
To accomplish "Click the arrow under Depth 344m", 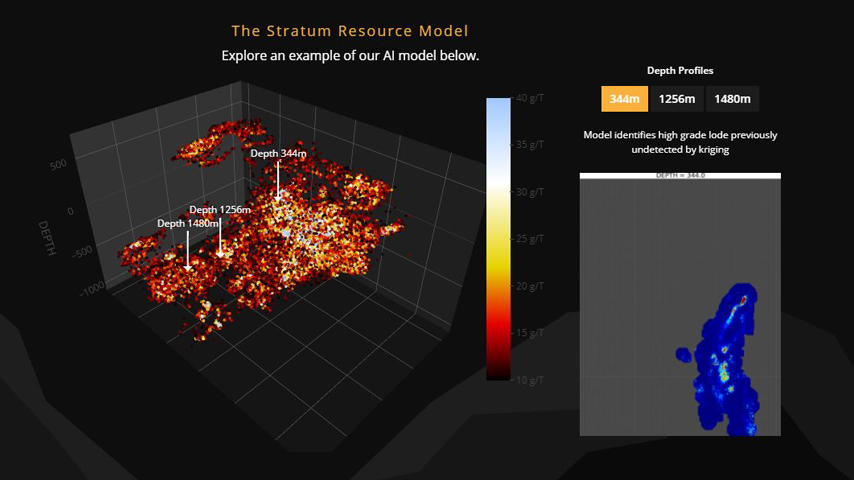I will click(279, 182).
